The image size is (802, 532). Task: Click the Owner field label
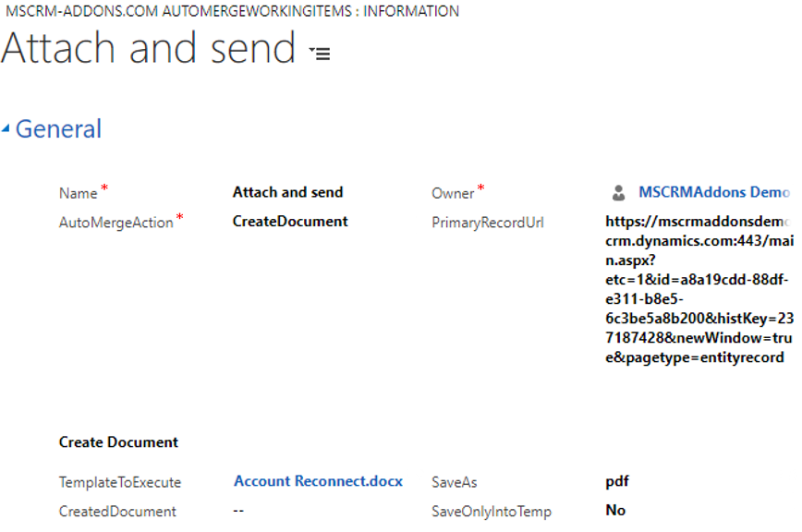point(453,194)
